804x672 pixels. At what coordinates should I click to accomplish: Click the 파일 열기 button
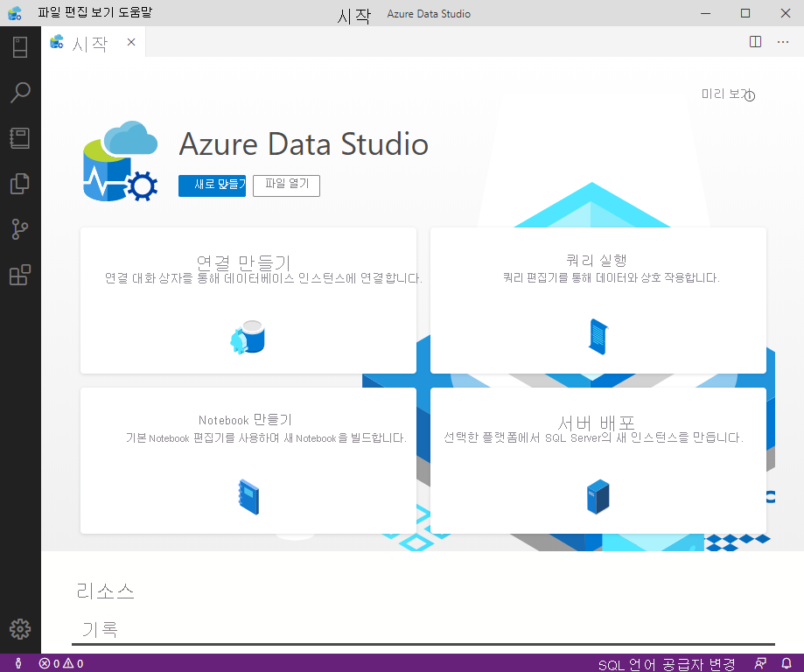coord(287,185)
